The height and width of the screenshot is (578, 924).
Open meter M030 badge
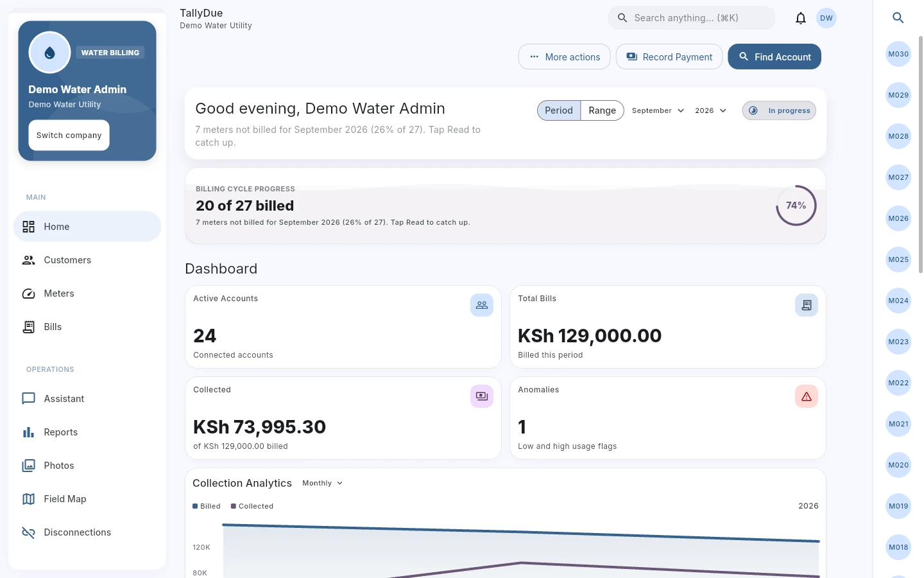pyautogui.click(x=898, y=54)
